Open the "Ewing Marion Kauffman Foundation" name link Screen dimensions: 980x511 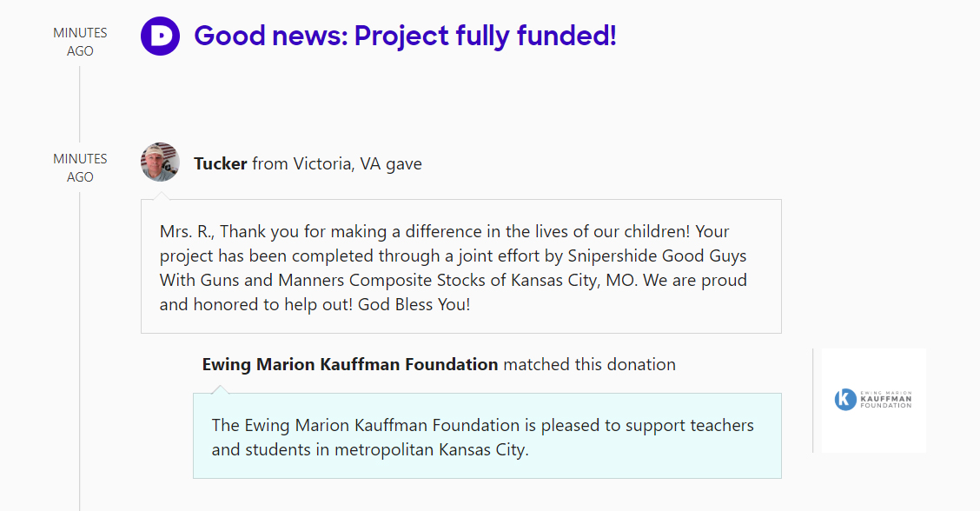click(x=350, y=365)
